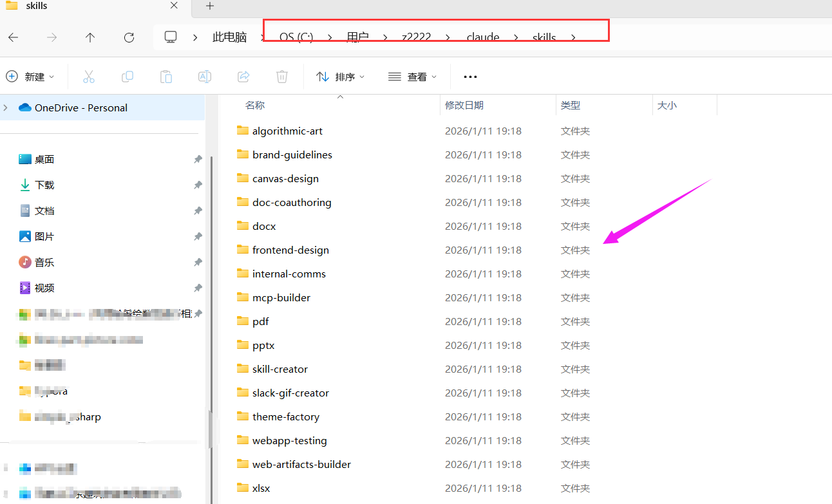Select the brand-guidelines folder

(x=292, y=154)
